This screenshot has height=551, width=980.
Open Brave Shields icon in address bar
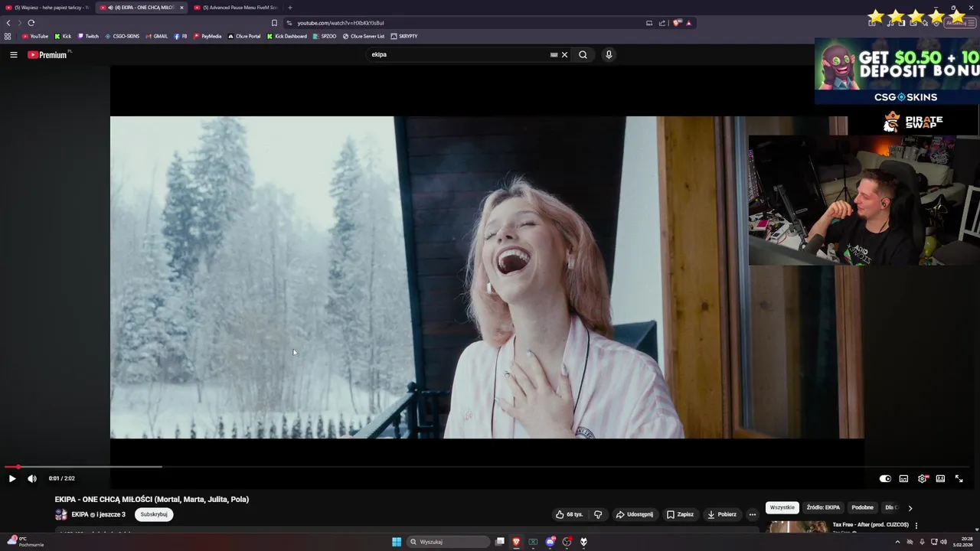[677, 23]
